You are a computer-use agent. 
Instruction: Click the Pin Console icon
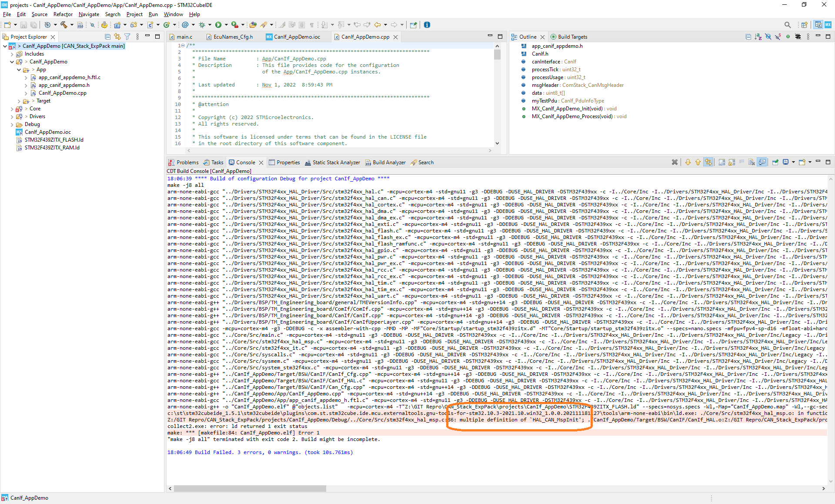[x=775, y=162]
